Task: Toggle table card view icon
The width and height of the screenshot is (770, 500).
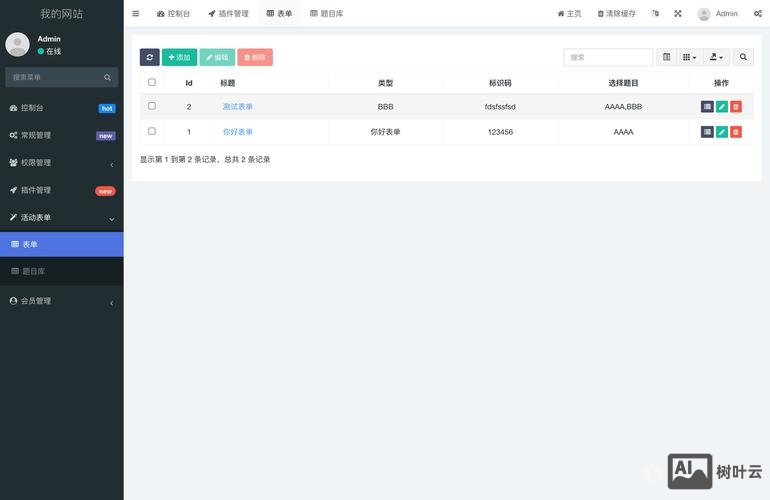Action: click(666, 57)
